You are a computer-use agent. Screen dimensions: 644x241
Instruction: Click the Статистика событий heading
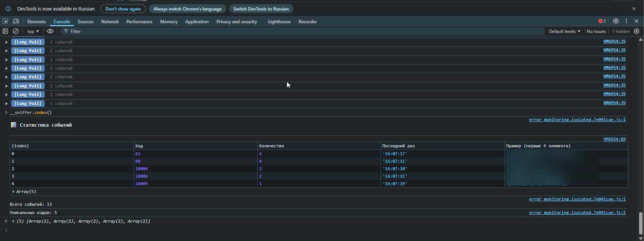[45, 125]
